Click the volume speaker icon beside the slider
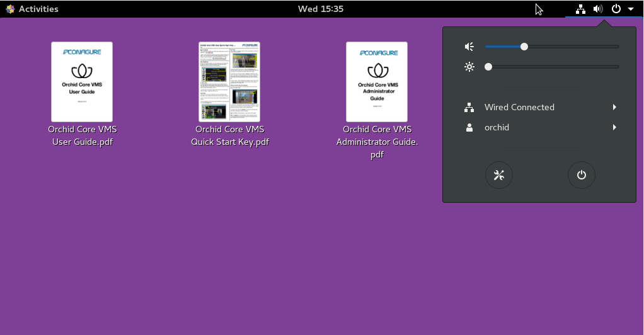 (x=469, y=47)
